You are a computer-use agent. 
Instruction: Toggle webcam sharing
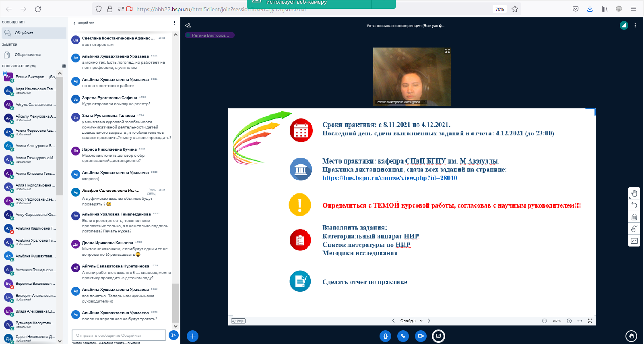click(421, 336)
